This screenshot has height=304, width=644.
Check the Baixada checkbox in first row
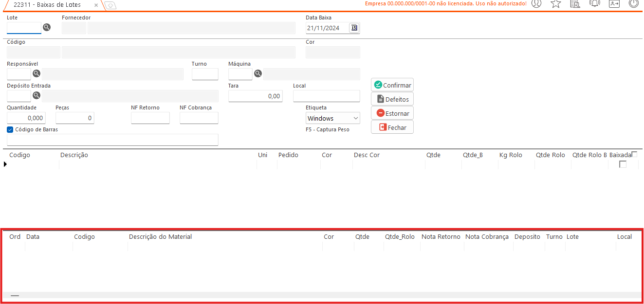(x=623, y=164)
